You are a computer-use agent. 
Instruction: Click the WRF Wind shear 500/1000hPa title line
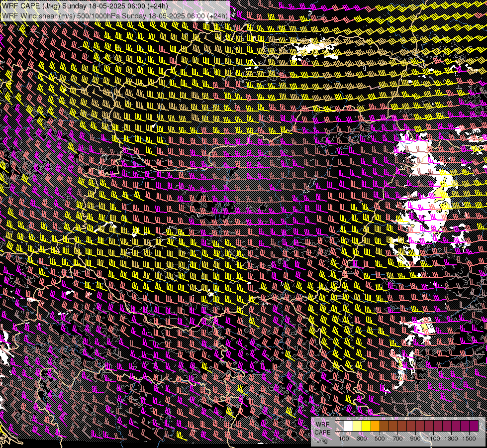[x=115, y=15]
